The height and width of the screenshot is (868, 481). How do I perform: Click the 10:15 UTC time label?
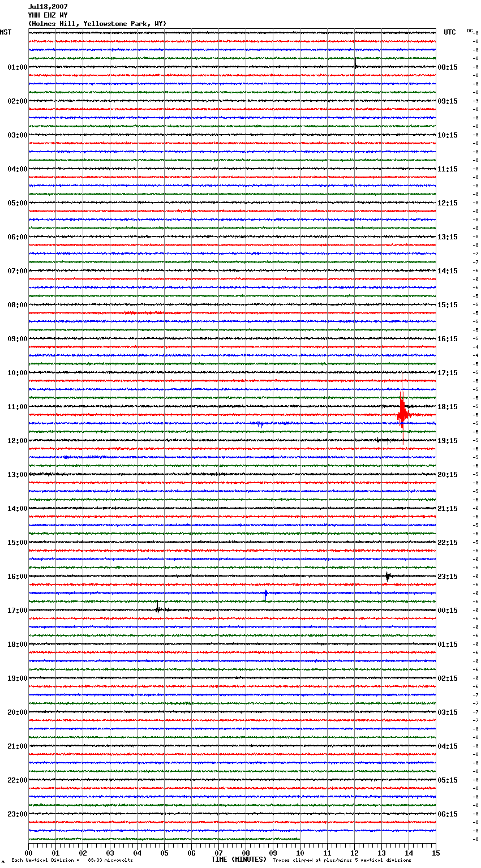(x=448, y=135)
